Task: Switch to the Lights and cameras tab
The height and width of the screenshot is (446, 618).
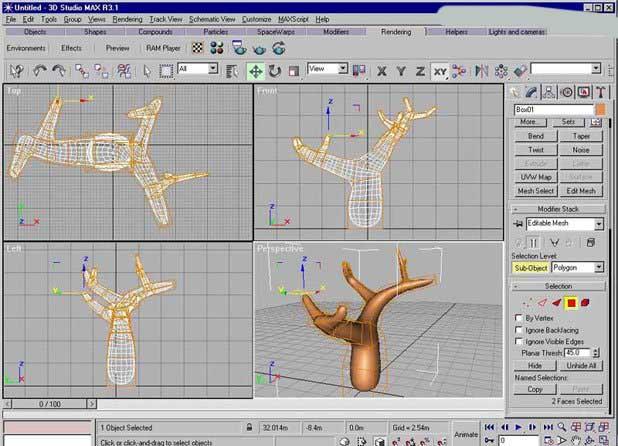Action: (517, 32)
